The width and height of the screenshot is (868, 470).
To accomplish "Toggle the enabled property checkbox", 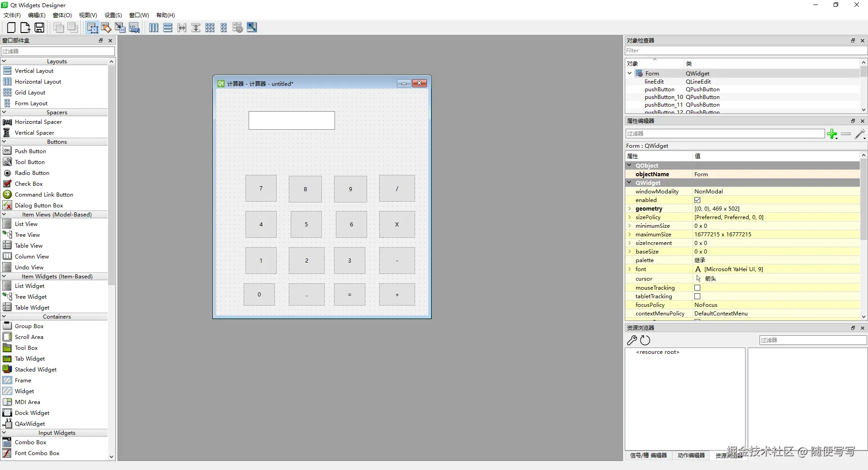I will 697,200.
